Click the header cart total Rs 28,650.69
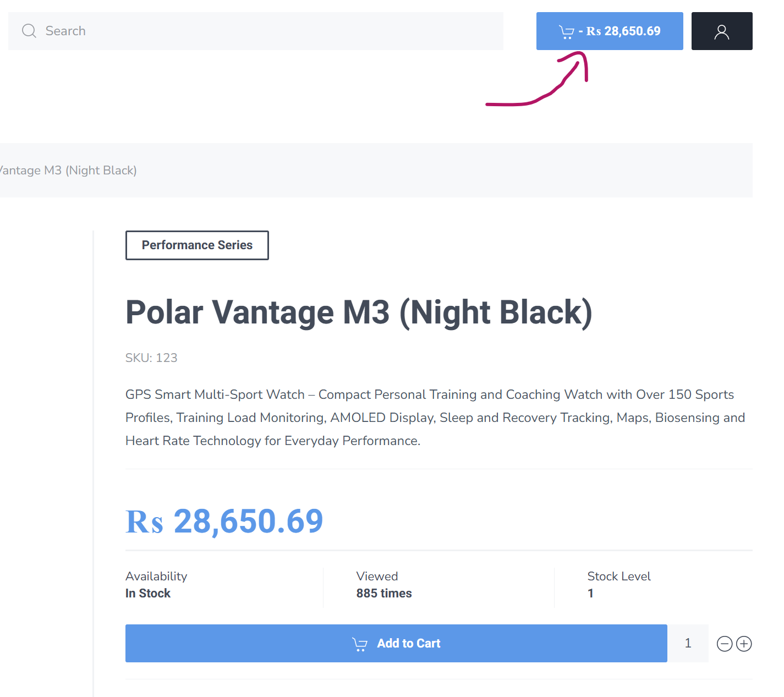This screenshot has width=784, height=697. (623, 31)
